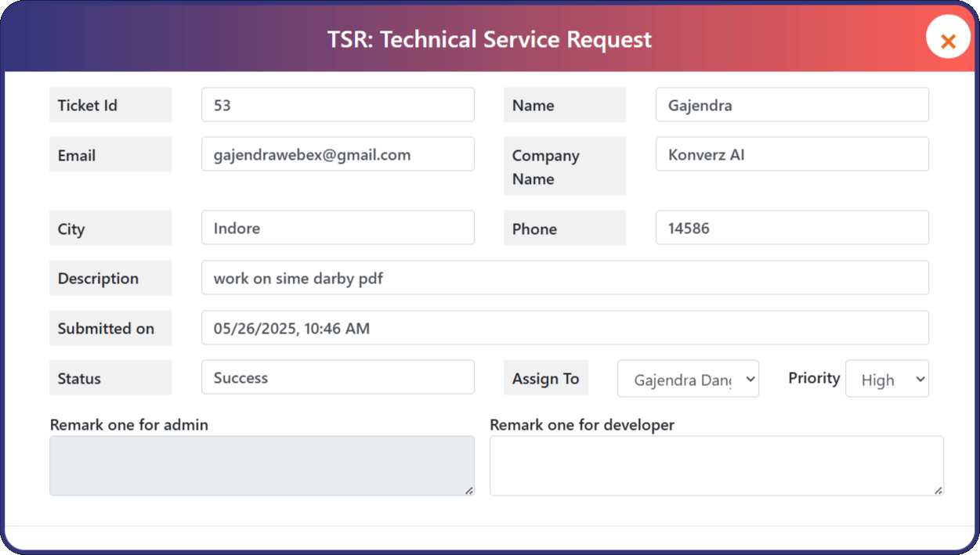The height and width of the screenshot is (555, 980).
Task: Click the developer remark textarea resize handle
Action: [938, 490]
